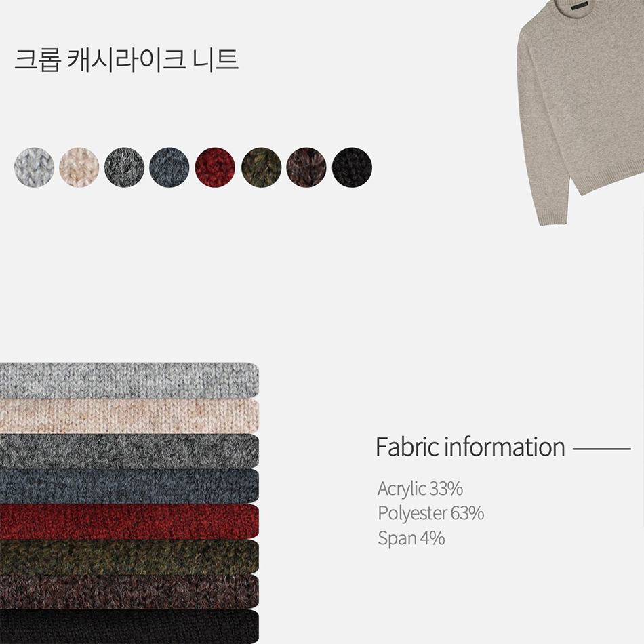Viewport: 644px width, 644px height.
Task: Select the brown circular color swatch
Action: point(306,167)
